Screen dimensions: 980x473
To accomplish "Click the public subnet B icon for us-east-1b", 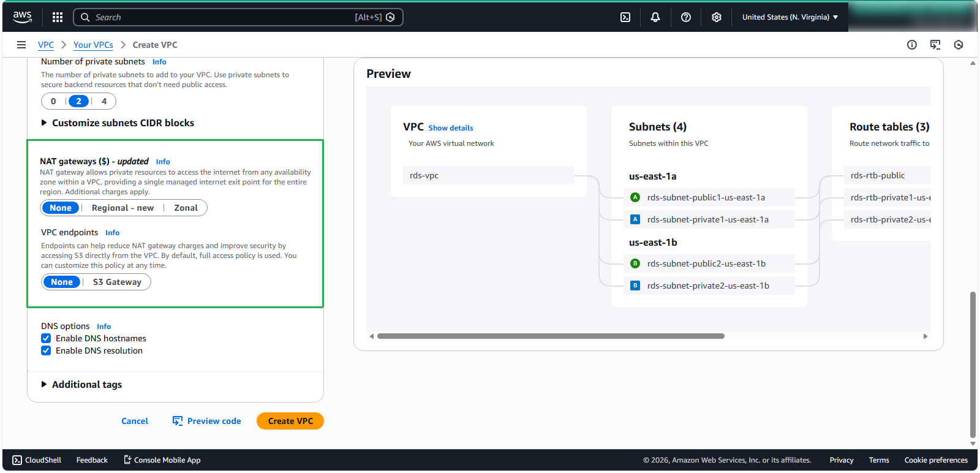I will [x=635, y=263].
